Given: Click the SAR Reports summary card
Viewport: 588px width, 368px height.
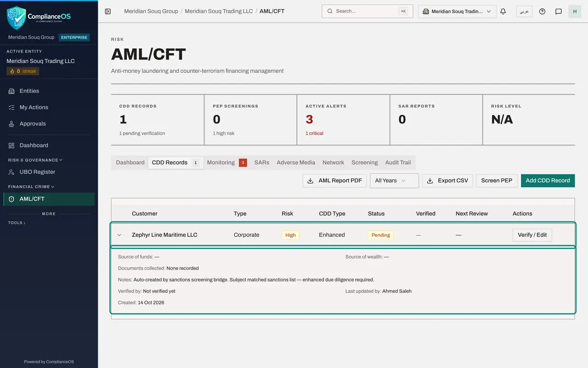Looking at the screenshot, I should point(436,120).
